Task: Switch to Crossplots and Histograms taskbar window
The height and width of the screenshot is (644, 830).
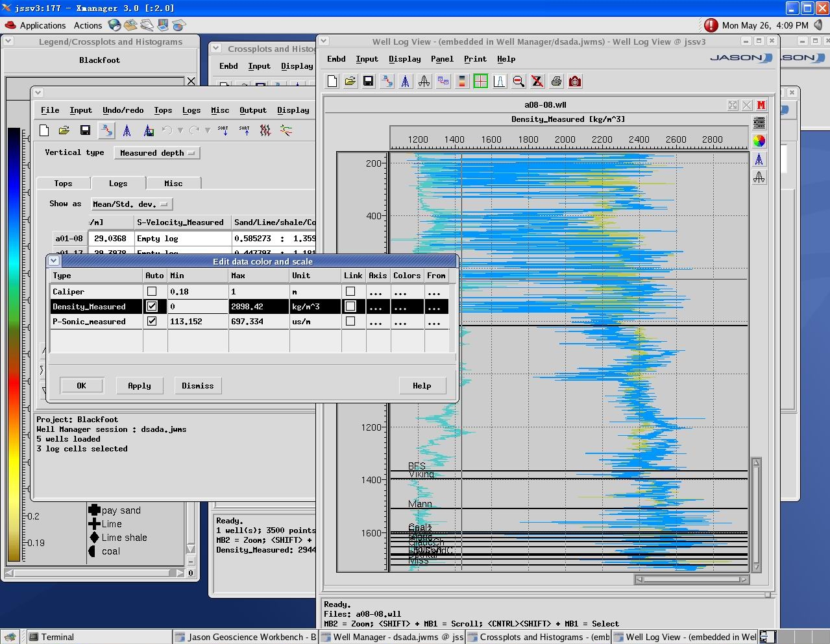Action: [x=538, y=637]
